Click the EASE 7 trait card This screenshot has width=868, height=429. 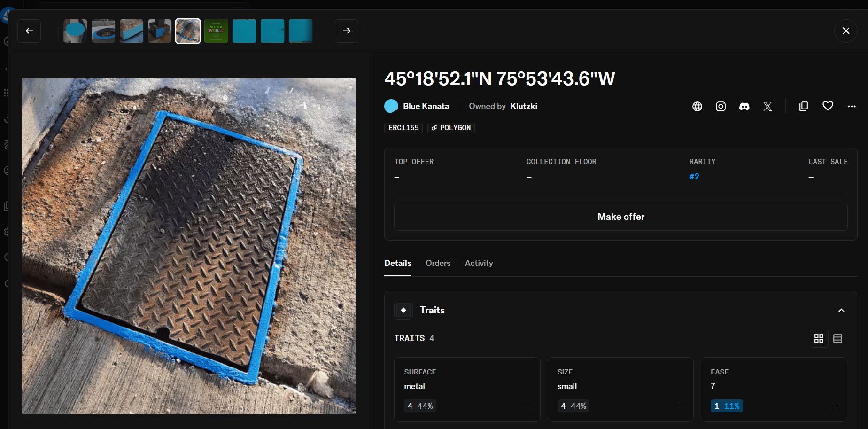[774, 390]
